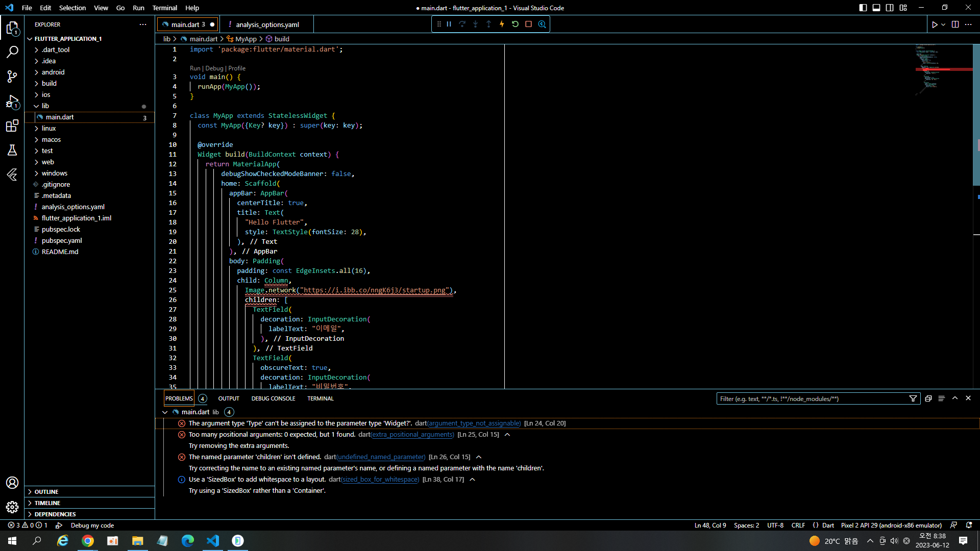
Task: Open the Windows Start menu
Action: pyautogui.click(x=12, y=541)
